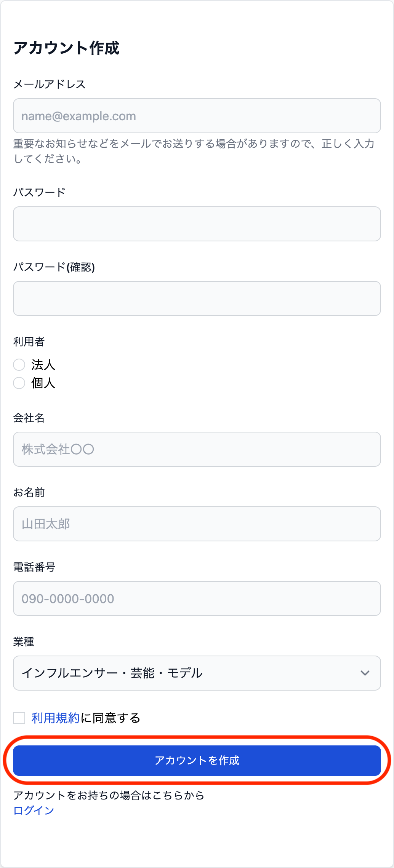Viewport: 394px width, 868px height.
Task: Click the 業種 field label
Action: coord(24,642)
